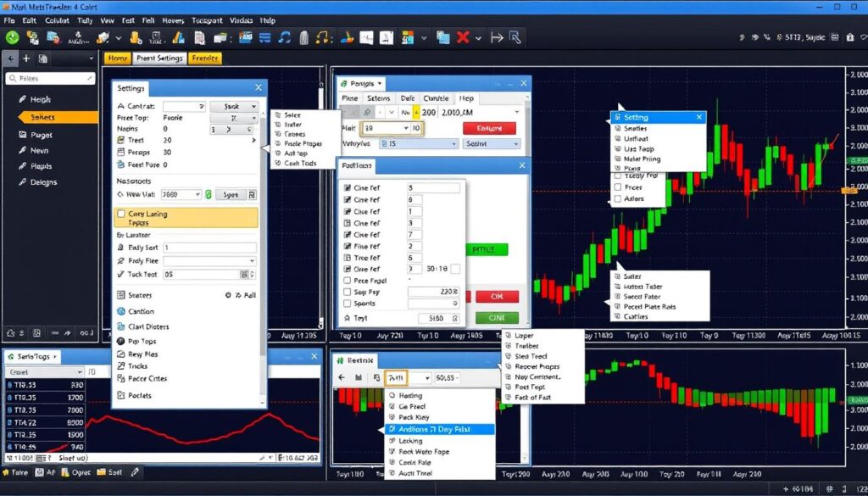Click the Settings panel vertical scrollbar
The width and height of the screenshot is (868, 496).
click(262, 254)
